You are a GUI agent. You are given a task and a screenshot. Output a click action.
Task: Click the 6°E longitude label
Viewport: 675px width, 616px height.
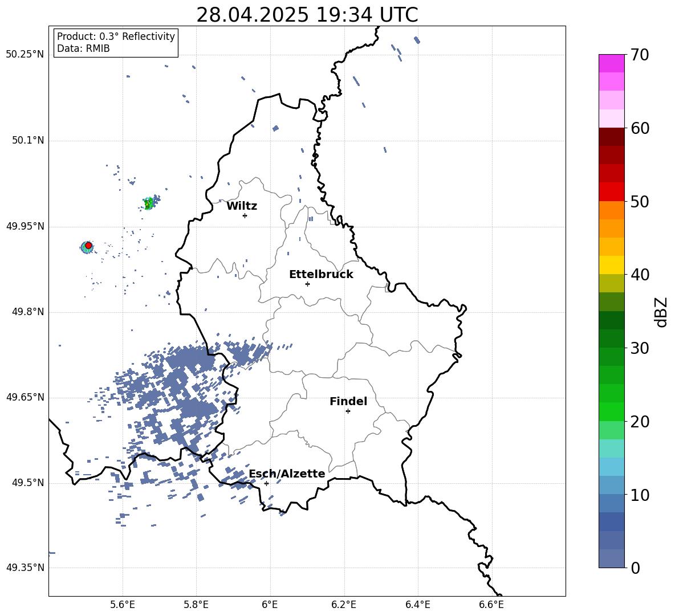pyautogui.click(x=270, y=605)
